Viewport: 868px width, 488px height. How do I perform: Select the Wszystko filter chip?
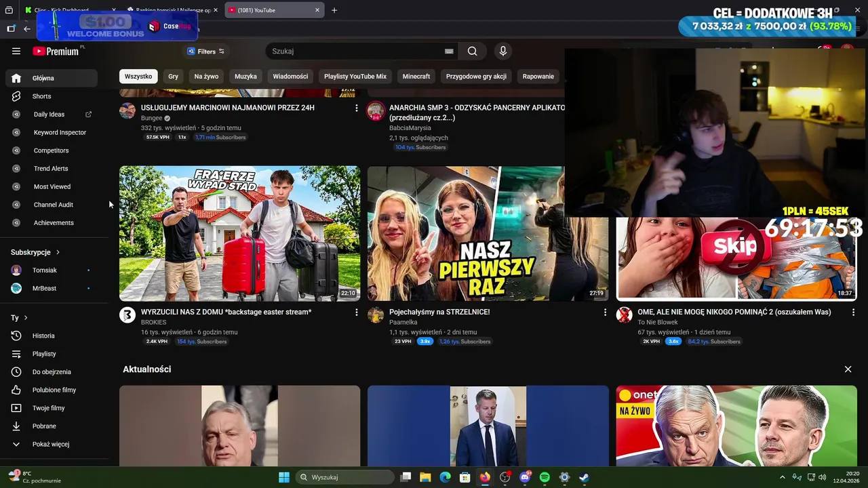pos(138,77)
